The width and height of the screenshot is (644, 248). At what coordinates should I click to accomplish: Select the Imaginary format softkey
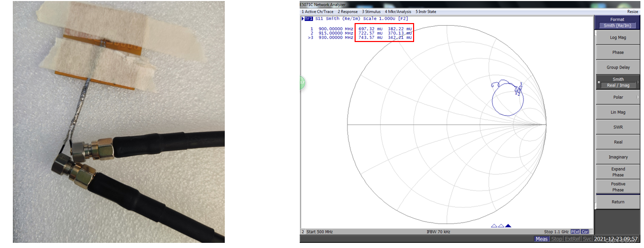point(618,157)
